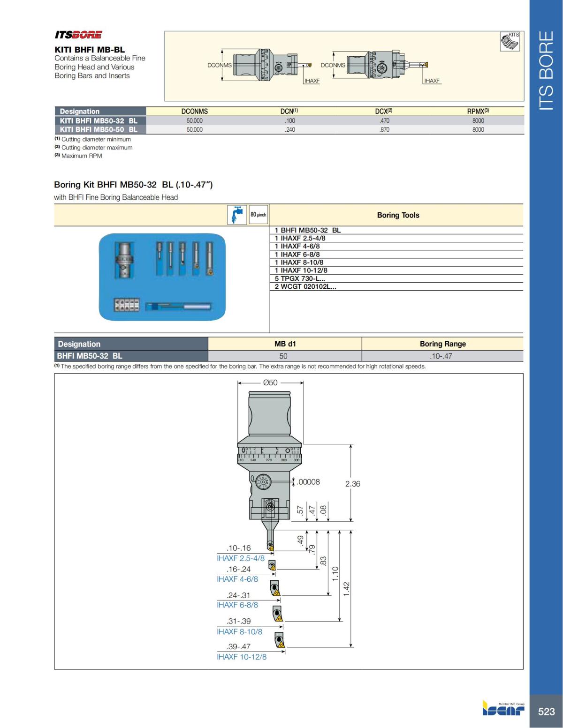Click the .10-.16 range label
Viewport: 563px width, 728px height.
pyautogui.click(x=238, y=548)
